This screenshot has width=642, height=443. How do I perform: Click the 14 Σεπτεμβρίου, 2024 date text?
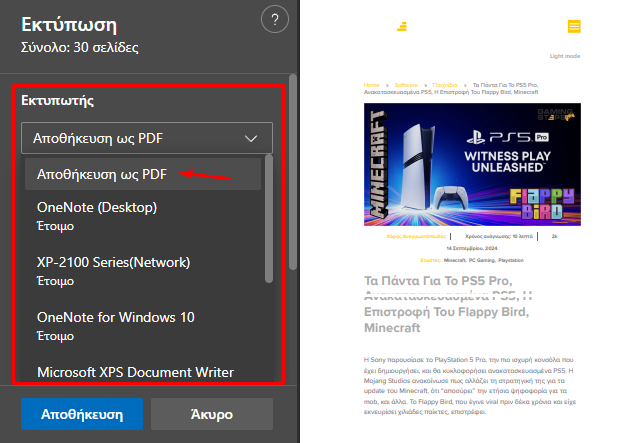point(472,248)
